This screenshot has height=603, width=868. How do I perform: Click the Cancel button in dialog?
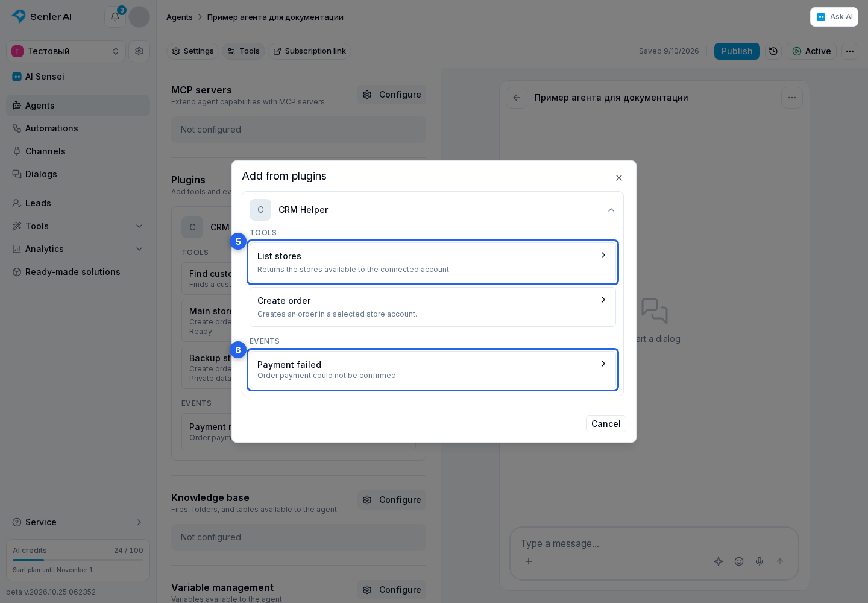[606, 424]
